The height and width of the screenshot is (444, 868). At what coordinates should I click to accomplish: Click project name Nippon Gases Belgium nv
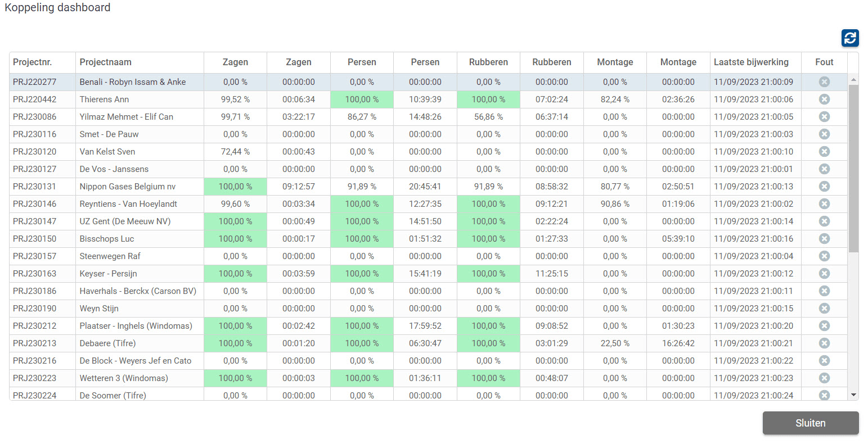coord(128,187)
